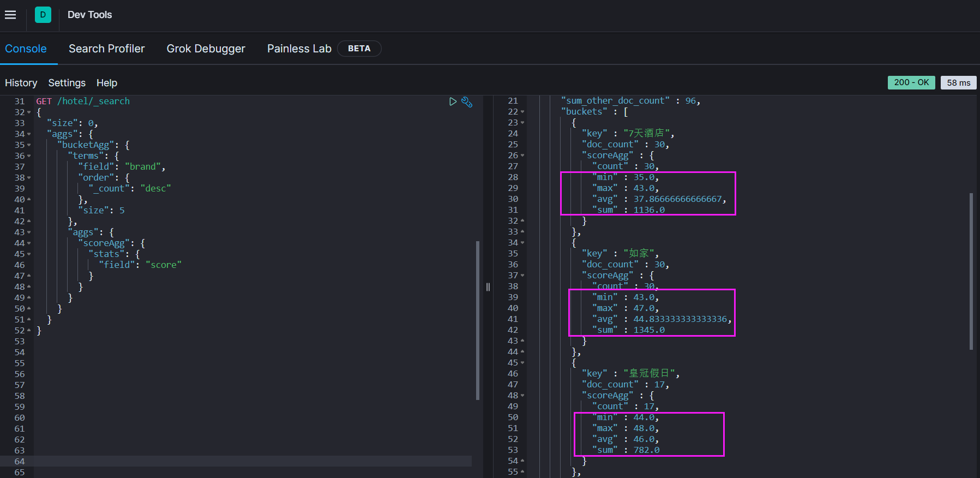Image resolution: width=980 pixels, height=478 pixels.
Task: Collapse the response "buckets" array at line 22
Action: coord(522,112)
